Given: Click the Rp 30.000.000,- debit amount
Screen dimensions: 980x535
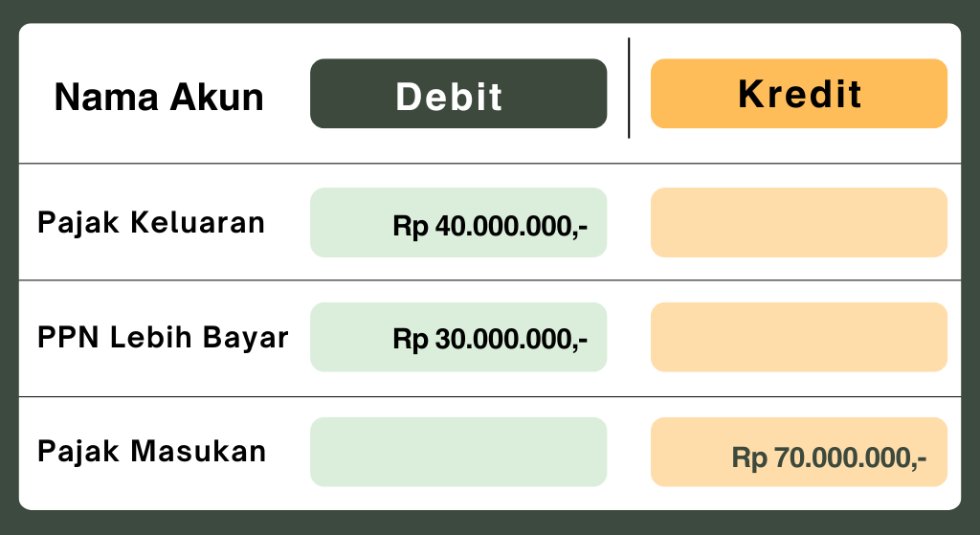Looking at the screenshot, I should (x=490, y=340).
